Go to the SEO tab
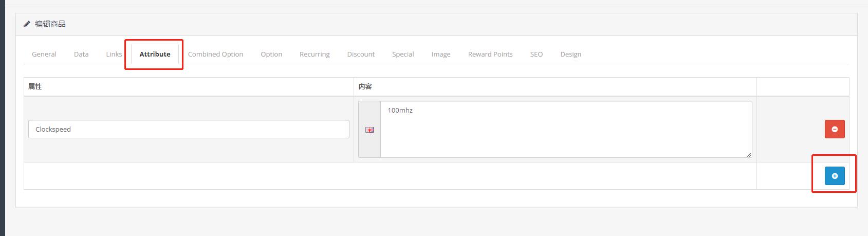The width and height of the screenshot is (868, 236). (x=536, y=54)
